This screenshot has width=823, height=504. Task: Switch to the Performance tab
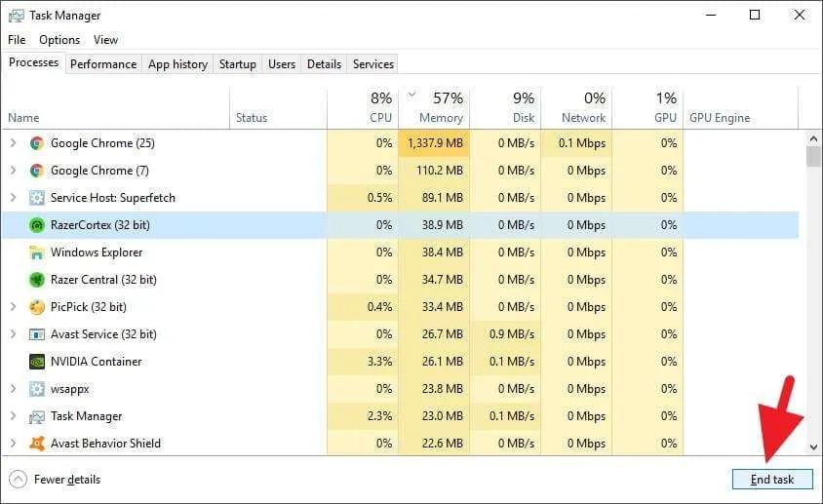pos(103,64)
